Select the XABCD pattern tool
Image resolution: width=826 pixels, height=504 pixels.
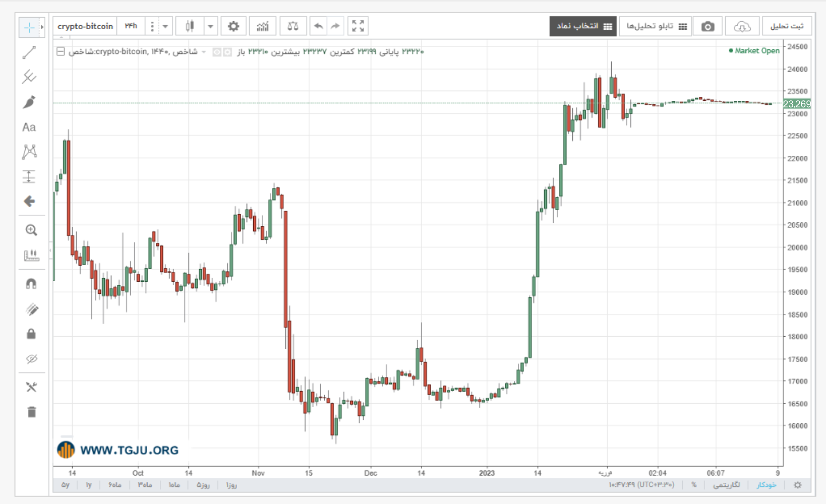29,152
